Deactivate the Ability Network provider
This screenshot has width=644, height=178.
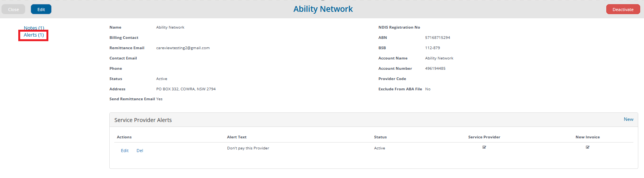coord(623,10)
